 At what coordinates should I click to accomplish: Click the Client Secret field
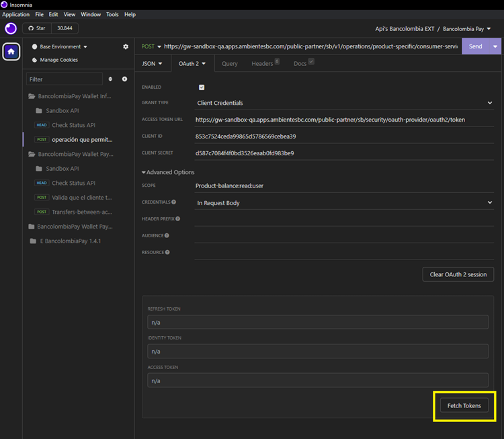pyautogui.click(x=344, y=153)
